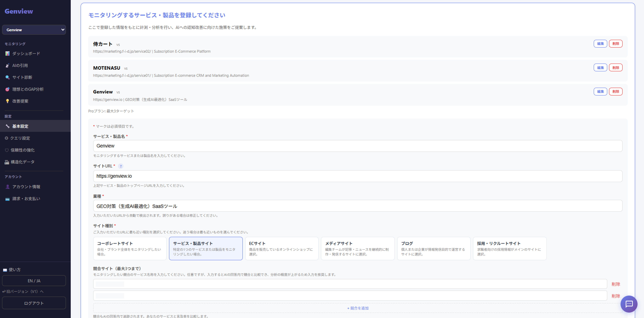Select コーポレートサイト site type
This screenshot has width=644, height=318.
(x=130, y=248)
